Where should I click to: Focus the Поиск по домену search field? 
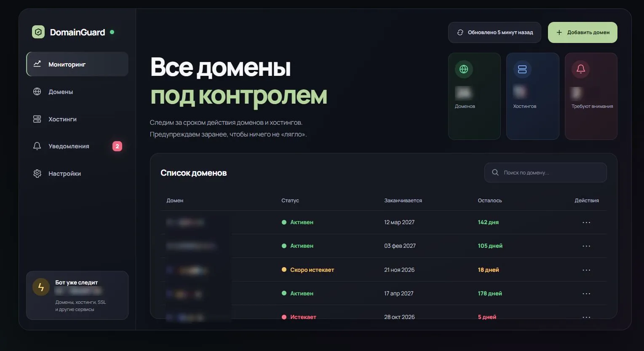coord(545,172)
